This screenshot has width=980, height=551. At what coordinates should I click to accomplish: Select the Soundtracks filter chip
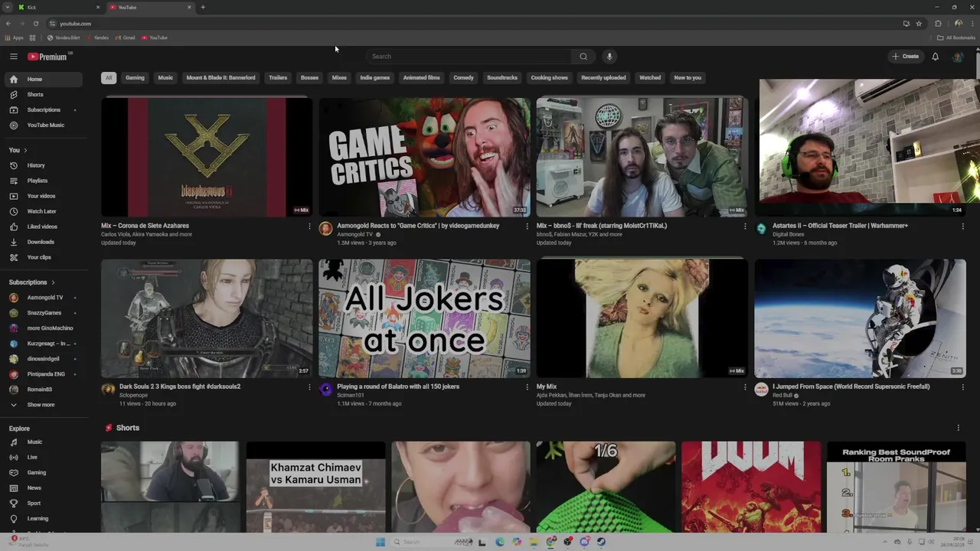click(x=502, y=78)
